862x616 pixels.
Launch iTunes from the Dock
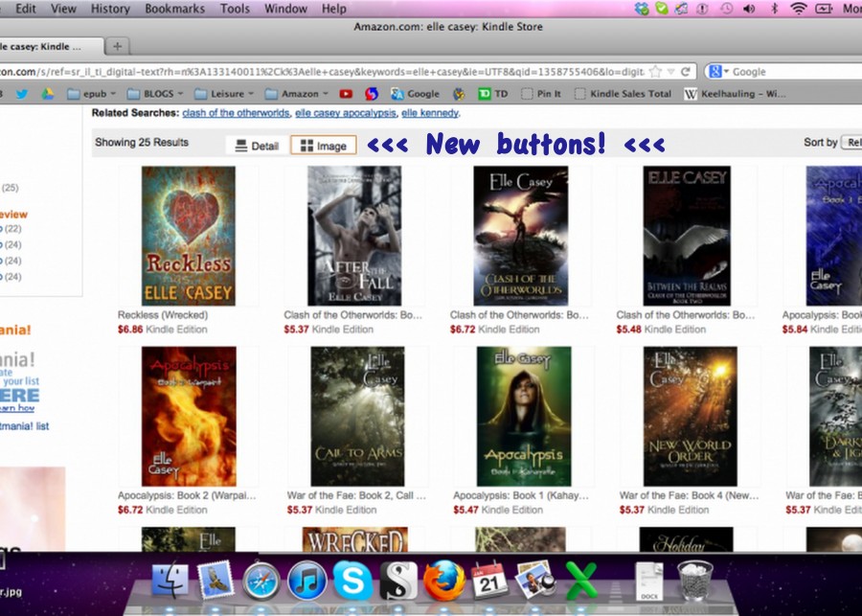point(306,581)
